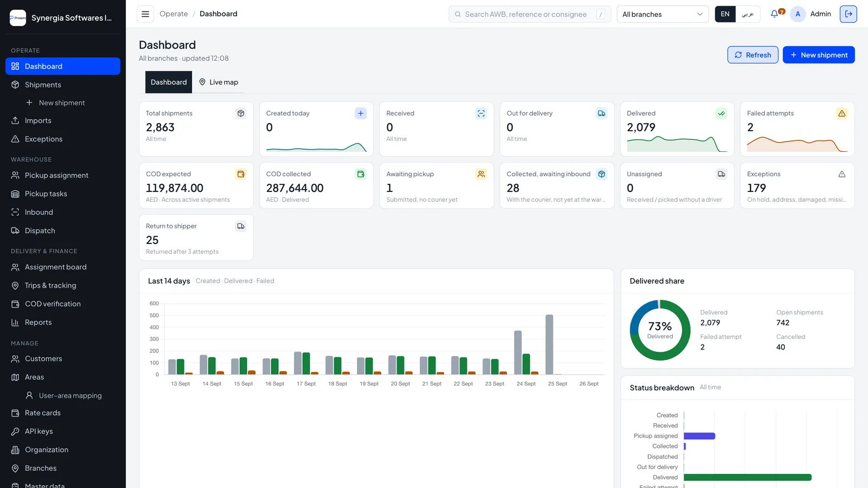The image size is (868, 488).
Task: Click the purple Pickup assigned bar
Action: (699, 436)
